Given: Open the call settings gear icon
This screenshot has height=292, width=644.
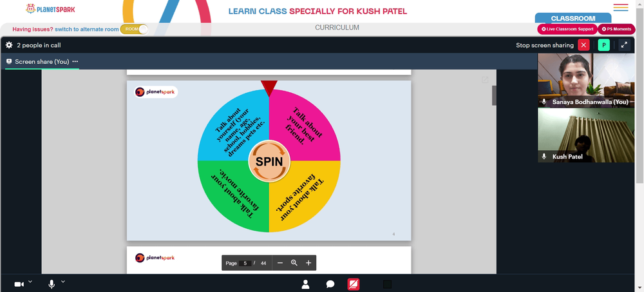Looking at the screenshot, I should pyautogui.click(x=9, y=45).
